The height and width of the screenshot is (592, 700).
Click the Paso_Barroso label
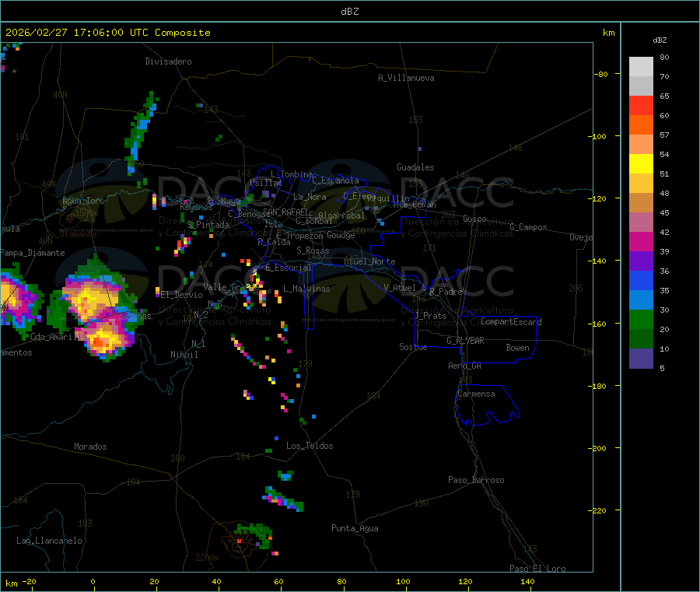click(476, 480)
